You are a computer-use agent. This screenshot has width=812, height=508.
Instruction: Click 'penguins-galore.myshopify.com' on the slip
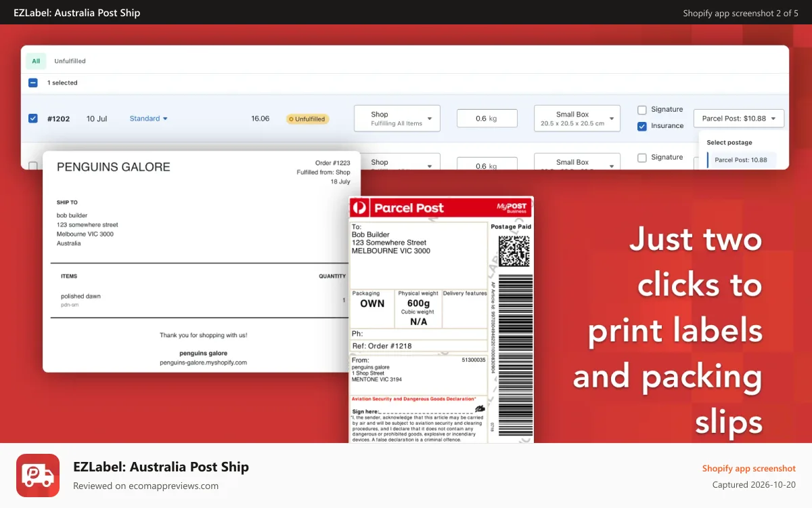click(203, 362)
